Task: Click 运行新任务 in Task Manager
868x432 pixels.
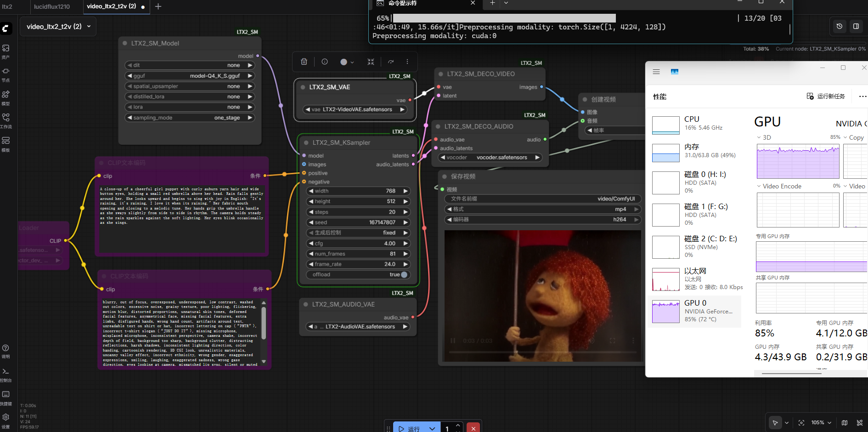Action: pos(826,96)
